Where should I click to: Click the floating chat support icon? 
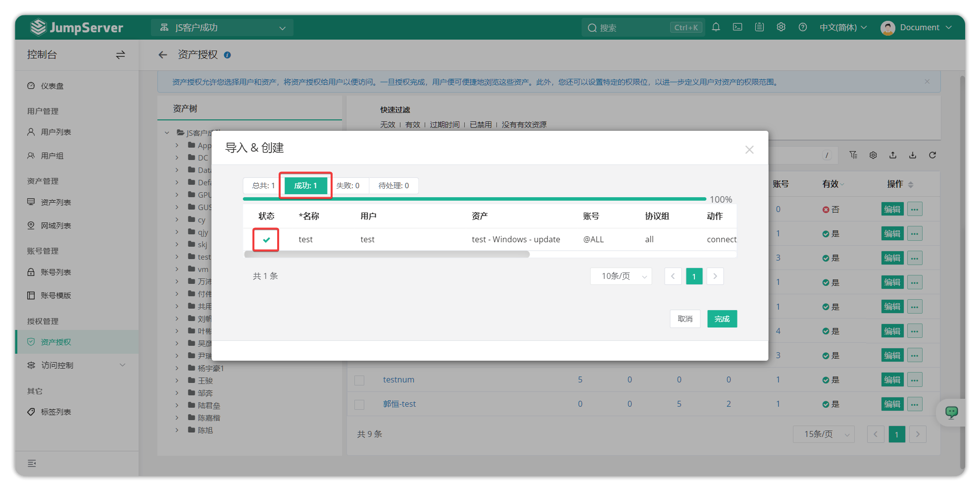click(x=951, y=412)
